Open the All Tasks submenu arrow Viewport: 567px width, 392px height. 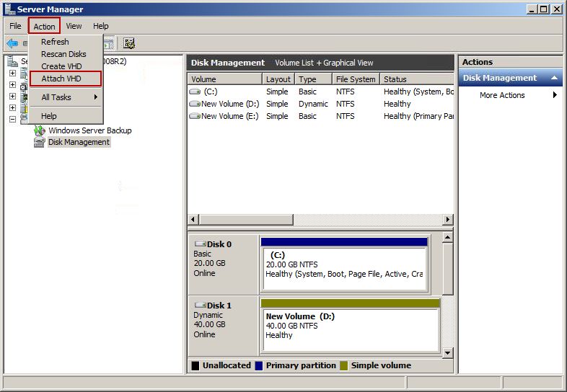tap(95, 97)
